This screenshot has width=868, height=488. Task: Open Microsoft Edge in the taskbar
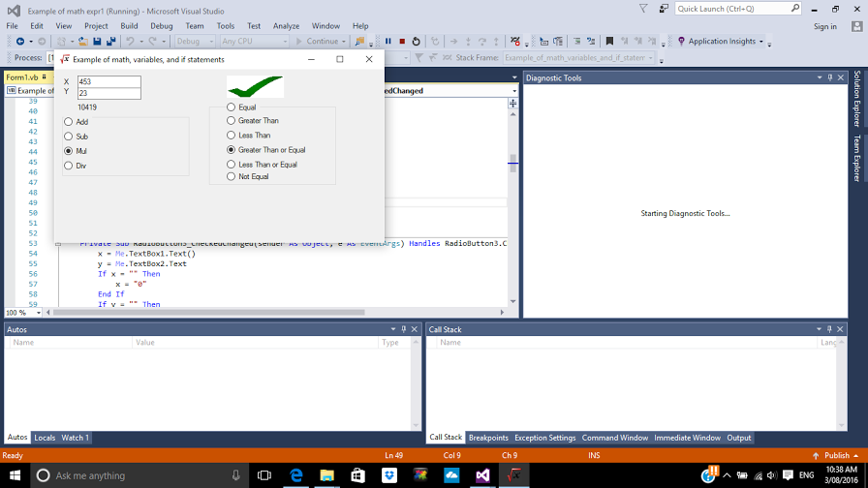(x=296, y=475)
